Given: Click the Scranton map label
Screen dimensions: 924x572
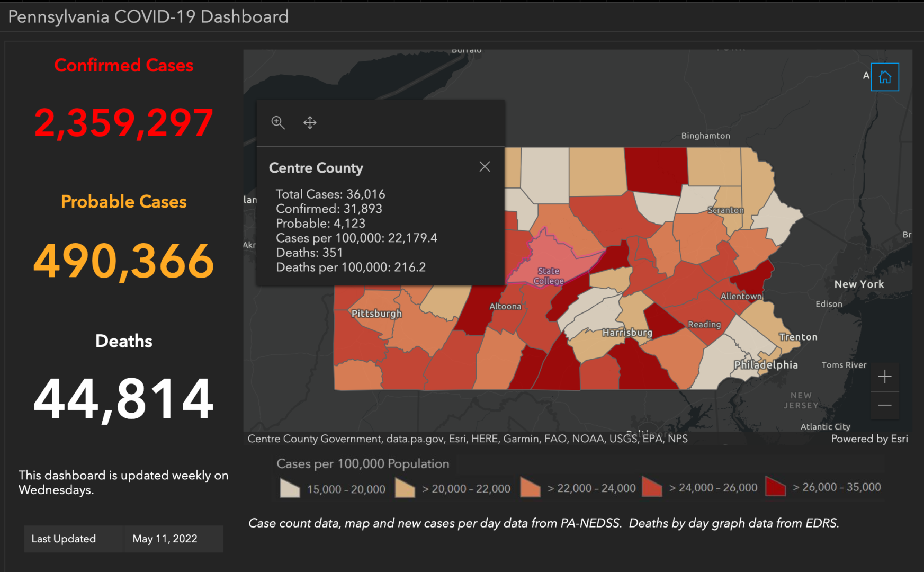Looking at the screenshot, I should [x=726, y=210].
